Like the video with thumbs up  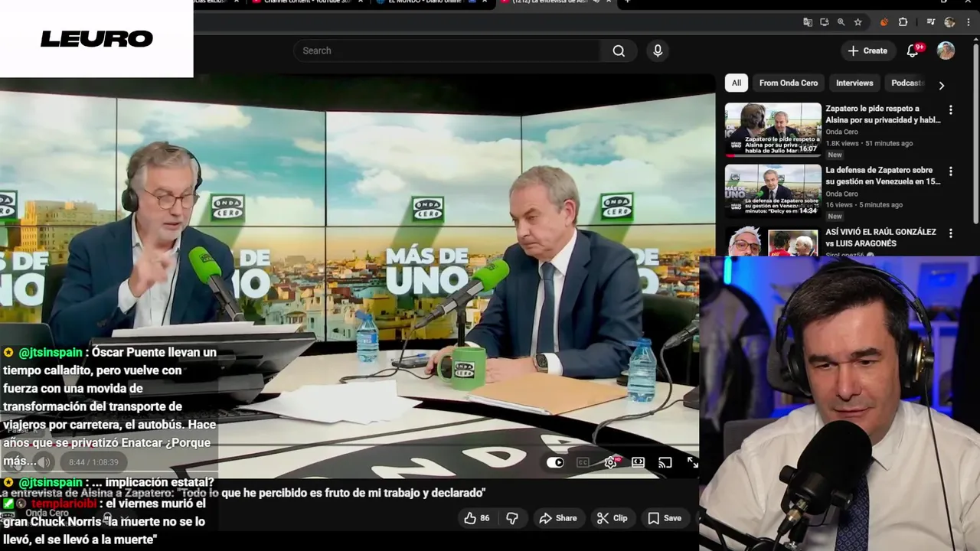click(x=477, y=518)
